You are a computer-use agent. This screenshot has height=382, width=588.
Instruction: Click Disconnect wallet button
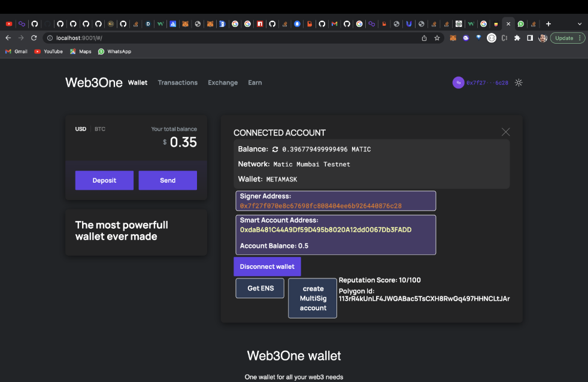pyautogui.click(x=267, y=266)
